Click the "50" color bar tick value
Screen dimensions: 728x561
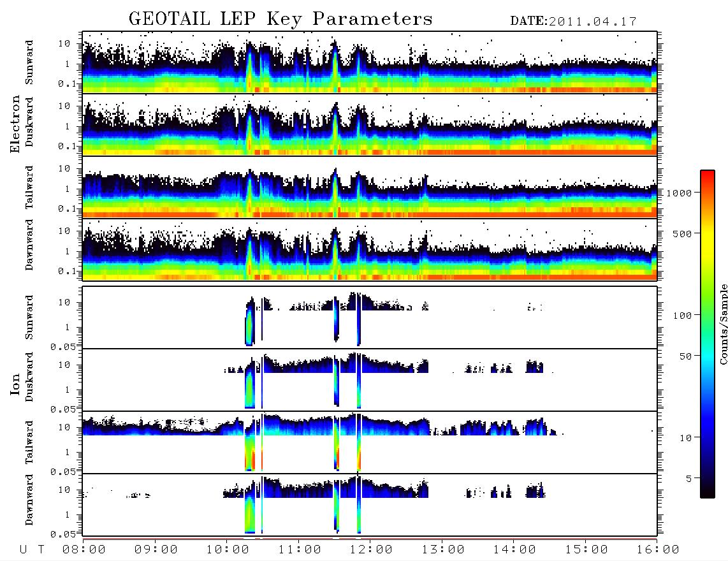tap(685, 356)
